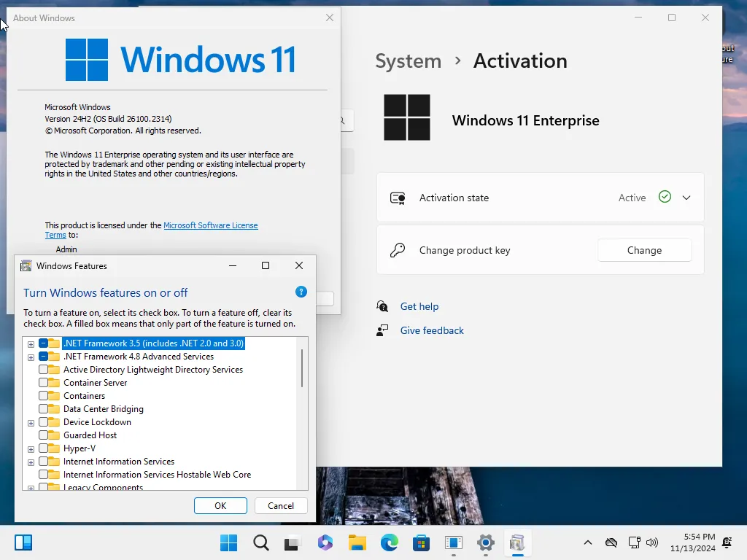Image resolution: width=747 pixels, height=560 pixels.
Task: Open OneDrive cloud tray icon
Action: point(611,542)
